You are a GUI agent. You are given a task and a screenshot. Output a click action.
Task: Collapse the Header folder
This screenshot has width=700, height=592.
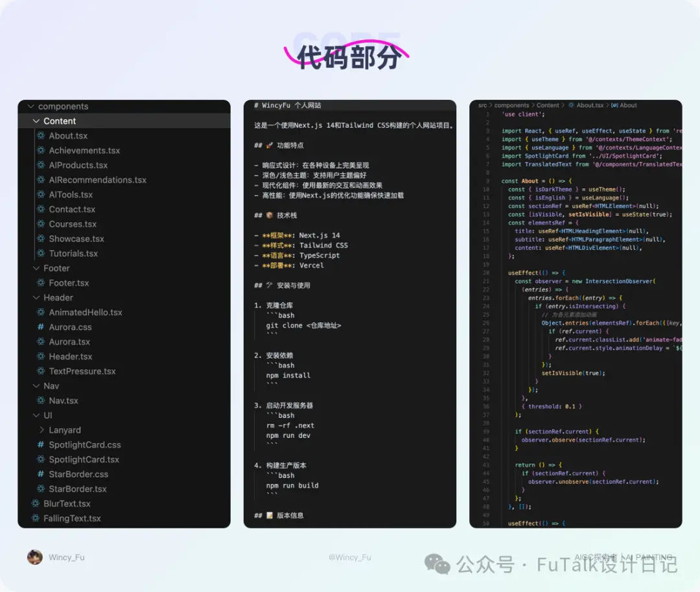pyautogui.click(x=36, y=297)
